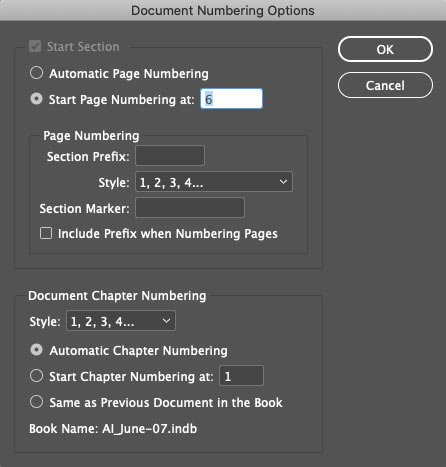
Task: Click the Book Name AI_June-07.indb text
Action: (x=113, y=429)
